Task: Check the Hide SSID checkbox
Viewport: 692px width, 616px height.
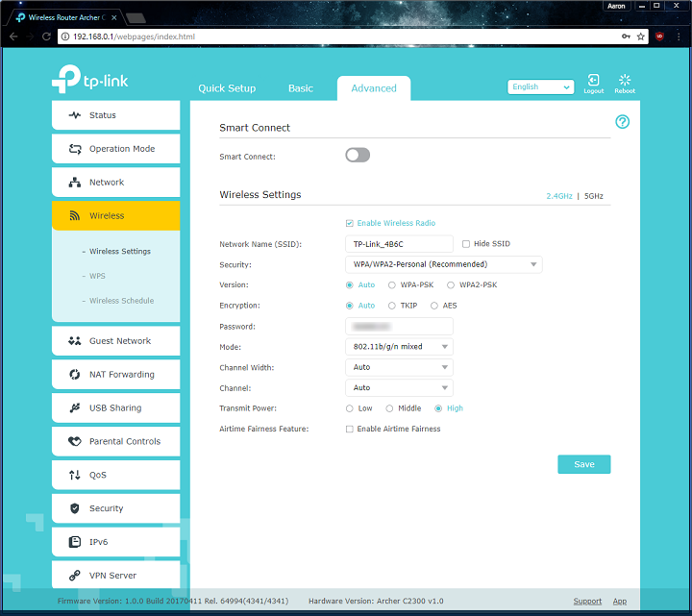Action: tap(467, 244)
